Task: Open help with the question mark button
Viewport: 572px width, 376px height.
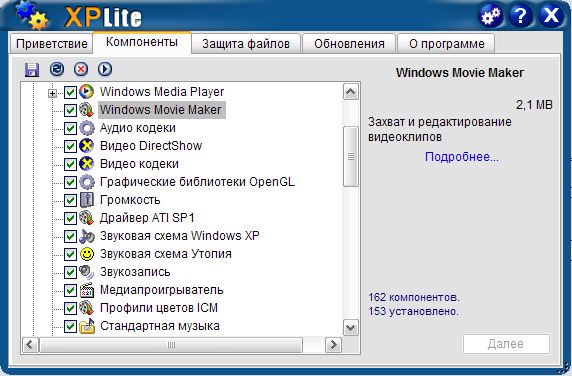Action: tap(520, 15)
